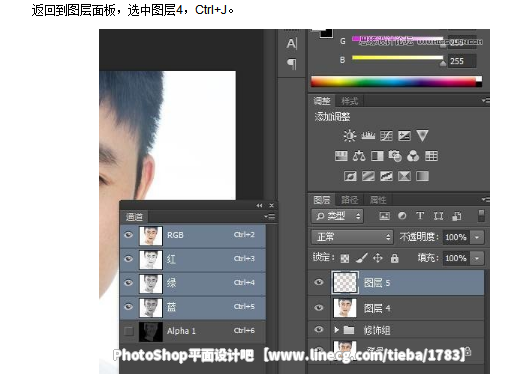Expand the 修饰组 layer group
521x374 pixels.
click(x=337, y=330)
